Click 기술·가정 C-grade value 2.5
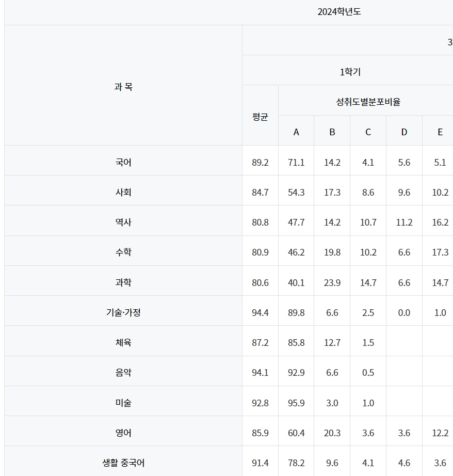Image resolution: width=453 pixels, height=476 pixels. pyautogui.click(x=368, y=313)
